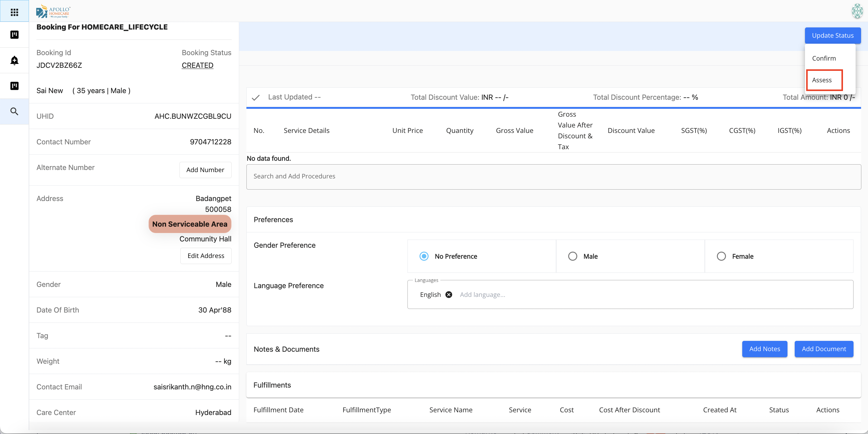Select Male gender preference
This screenshot has width=868, height=434.
point(572,256)
